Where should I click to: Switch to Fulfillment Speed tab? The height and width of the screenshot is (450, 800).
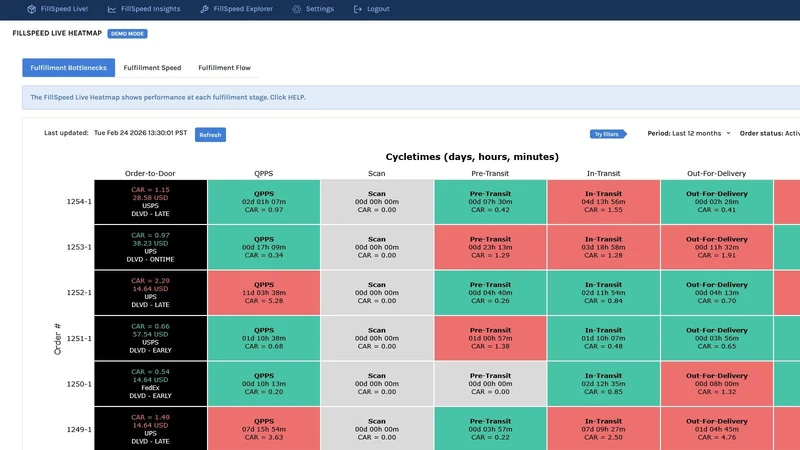[152, 67]
